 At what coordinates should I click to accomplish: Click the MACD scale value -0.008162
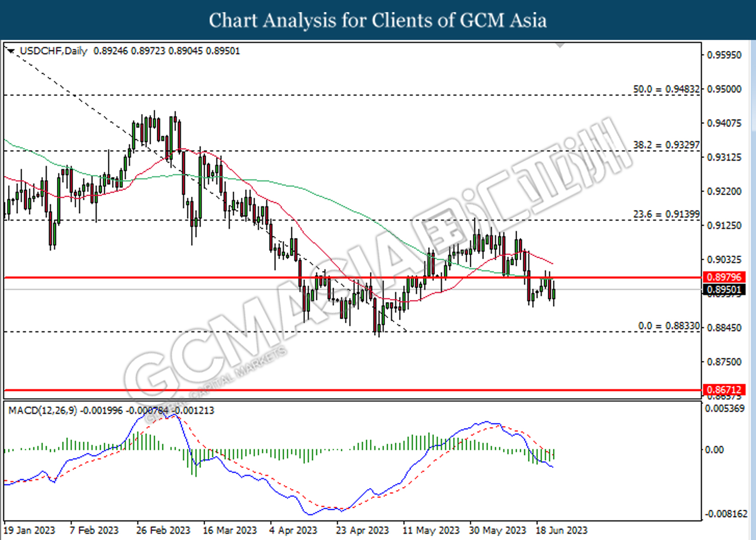(726, 514)
